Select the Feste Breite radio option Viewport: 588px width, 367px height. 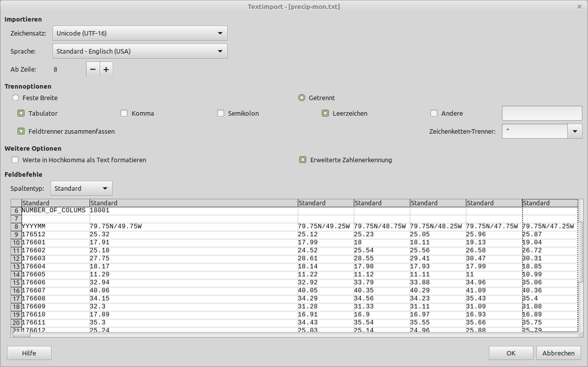coord(16,98)
